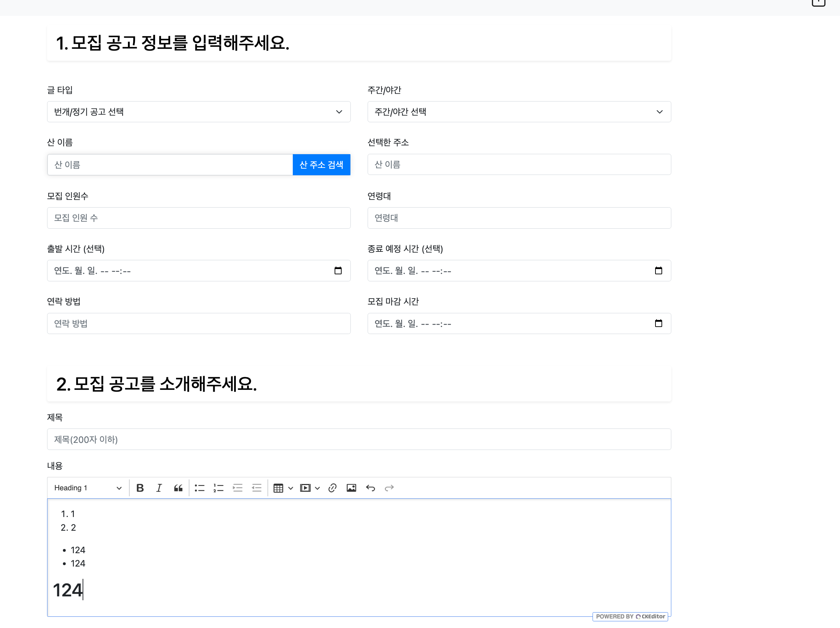Click the 제목 input field
Image resolution: width=840 pixels, height=628 pixels.
359,439
